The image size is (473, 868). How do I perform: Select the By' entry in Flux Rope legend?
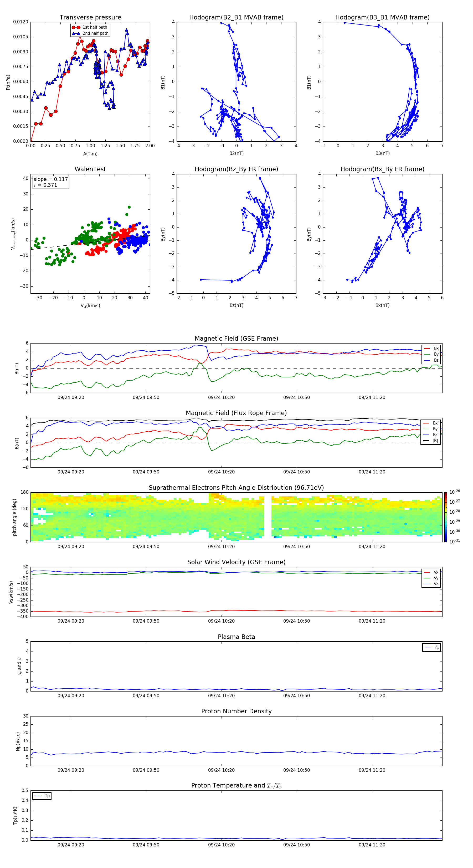click(x=431, y=429)
